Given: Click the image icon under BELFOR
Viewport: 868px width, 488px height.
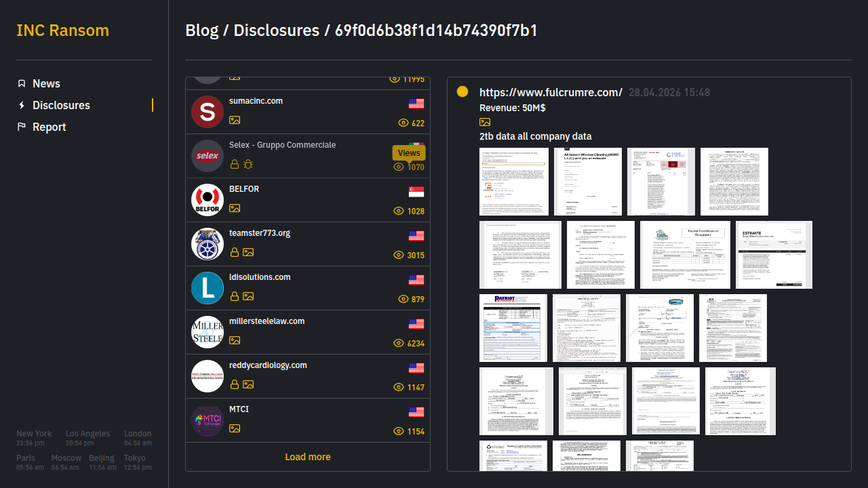Looking at the screenshot, I should [x=235, y=208].
